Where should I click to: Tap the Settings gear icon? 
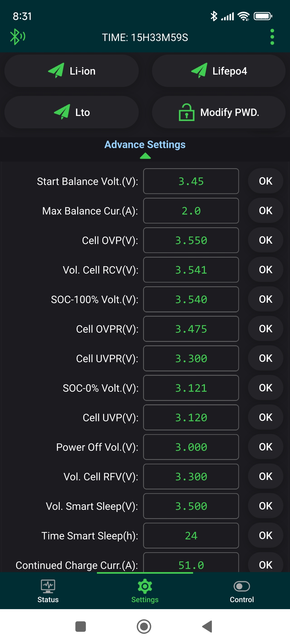[x=145, y=586]
